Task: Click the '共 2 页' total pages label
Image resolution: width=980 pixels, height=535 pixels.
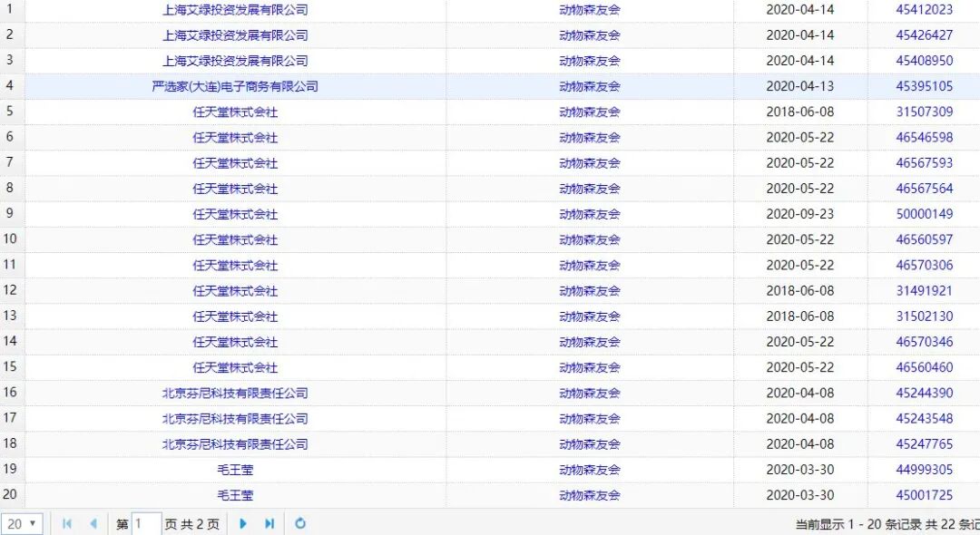Action: [200, 524]
